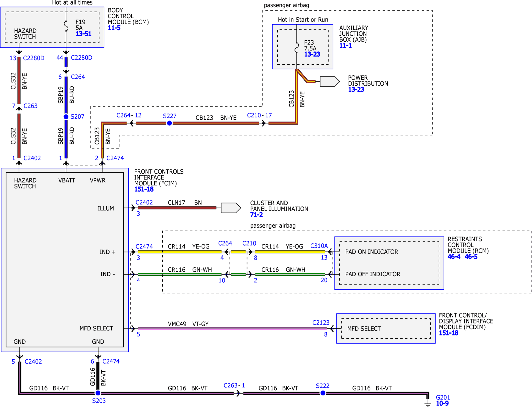Select connector label C264- 12
The image size is (532, 407).
click(x=129, y=115)
